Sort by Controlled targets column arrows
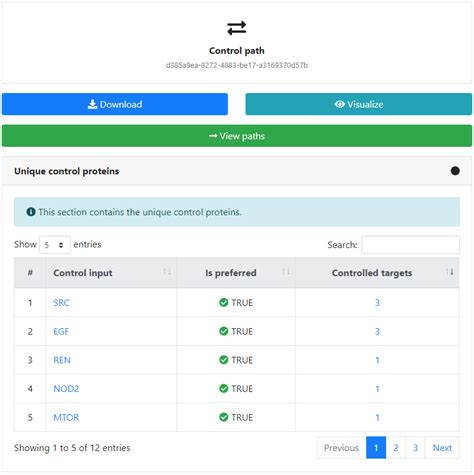Screen dimensions: 474x475 coord(450,272)
